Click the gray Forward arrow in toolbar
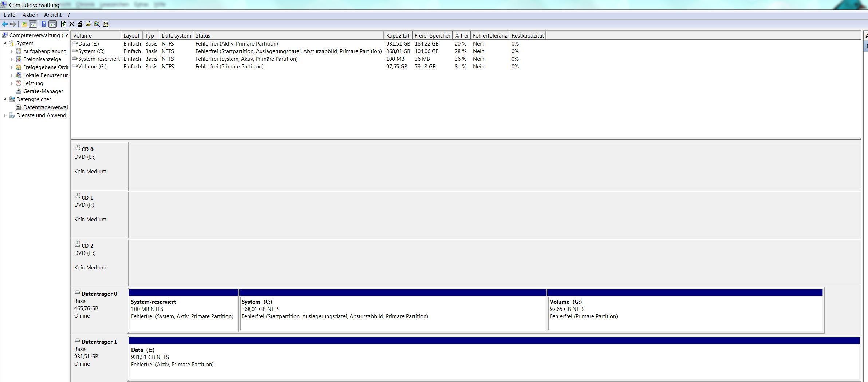 [13, 24]
